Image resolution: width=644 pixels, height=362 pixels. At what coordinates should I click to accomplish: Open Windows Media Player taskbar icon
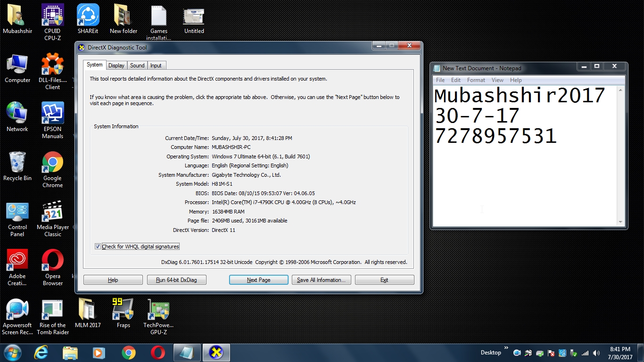(x=99, y=353)
